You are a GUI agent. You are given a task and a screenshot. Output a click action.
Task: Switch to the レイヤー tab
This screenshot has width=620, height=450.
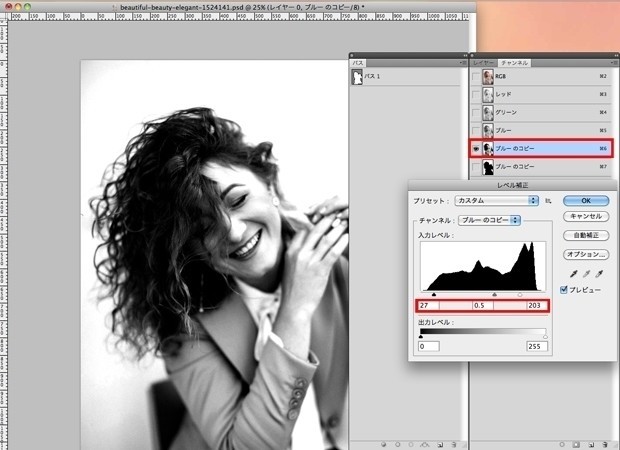click(x=484, y=62)
